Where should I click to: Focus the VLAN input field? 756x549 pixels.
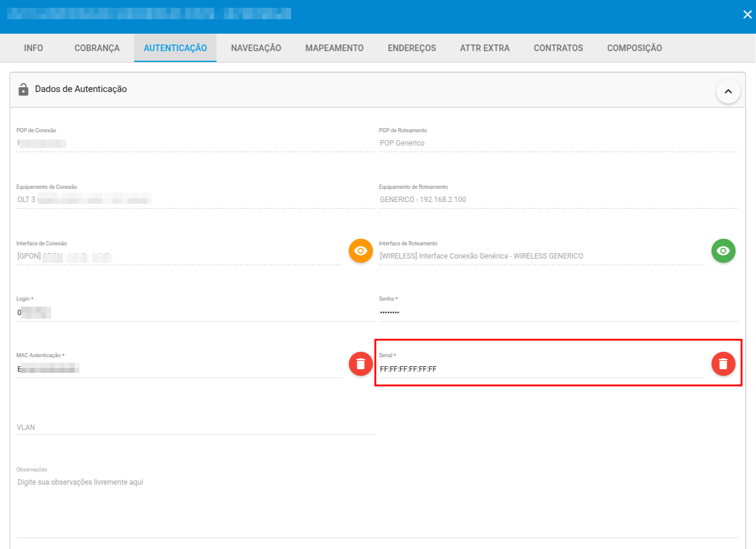[x=196, y=428]
